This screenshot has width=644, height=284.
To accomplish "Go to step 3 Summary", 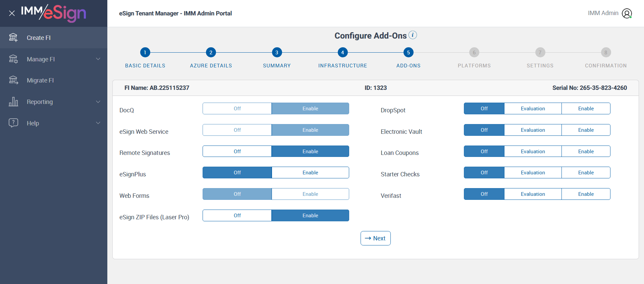I will pos(277,52).
